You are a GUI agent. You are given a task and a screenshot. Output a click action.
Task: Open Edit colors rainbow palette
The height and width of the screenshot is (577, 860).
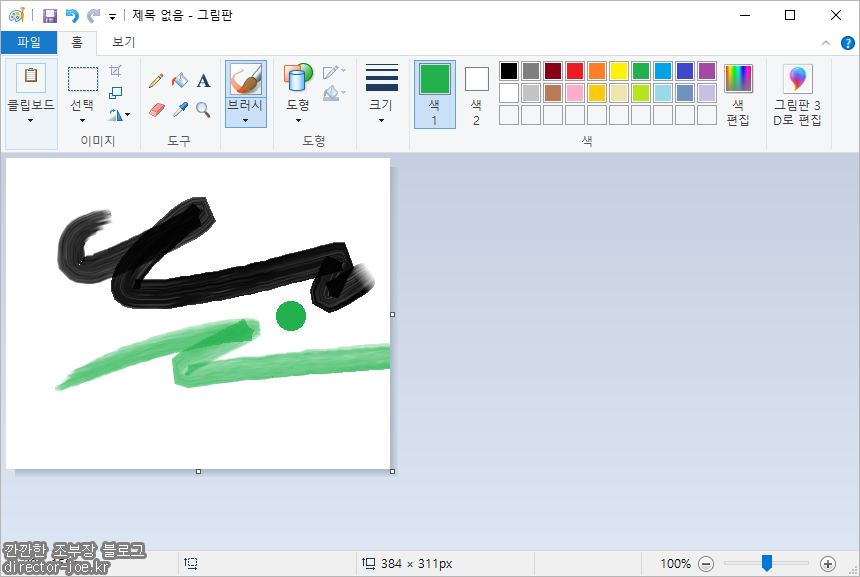pyautogui.click(x=738, y=78)
